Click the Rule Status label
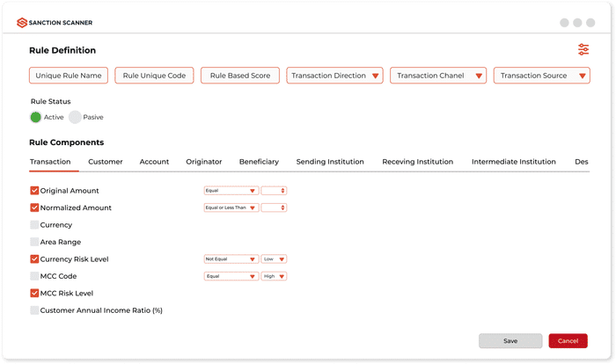 coord(51,101)
